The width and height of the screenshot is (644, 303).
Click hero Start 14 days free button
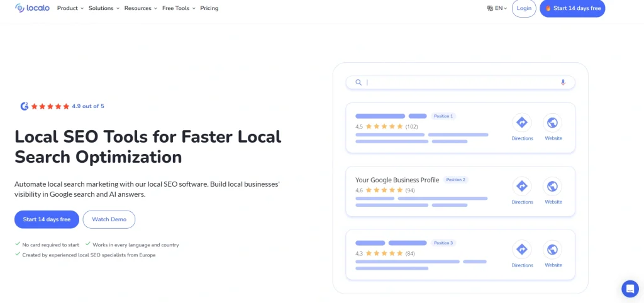[x=47, y=219]
